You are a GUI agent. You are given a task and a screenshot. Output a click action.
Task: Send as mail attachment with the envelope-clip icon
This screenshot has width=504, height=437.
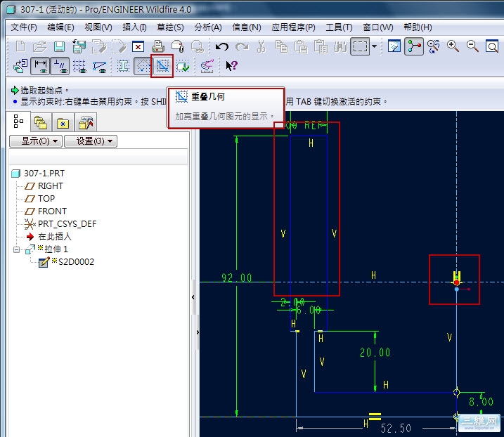point(177,46)
